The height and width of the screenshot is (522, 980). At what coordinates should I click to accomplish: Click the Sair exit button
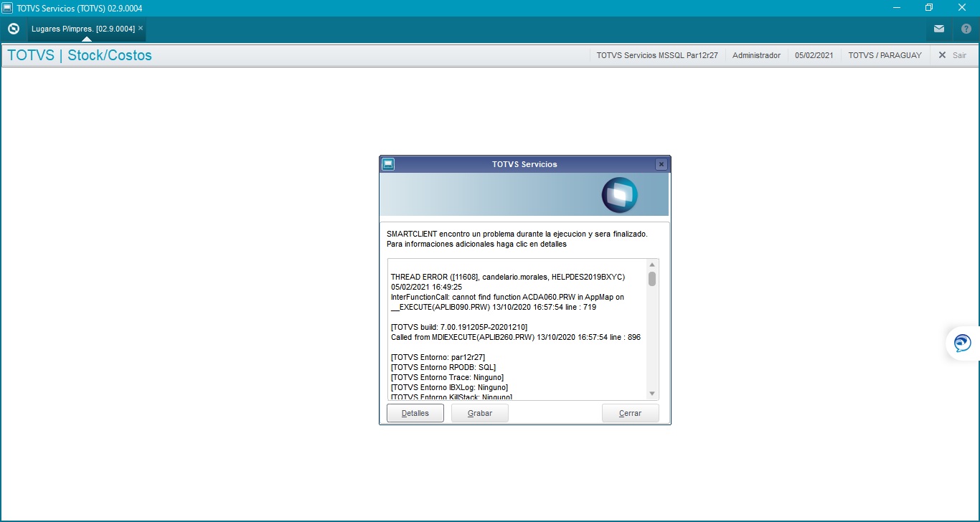click(953, 55)
